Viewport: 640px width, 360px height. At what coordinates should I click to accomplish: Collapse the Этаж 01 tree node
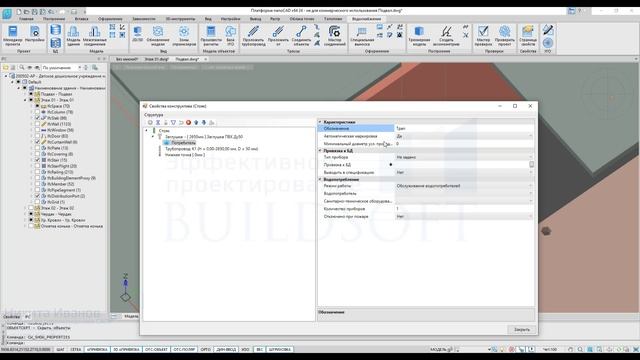(x=25, y=100)
